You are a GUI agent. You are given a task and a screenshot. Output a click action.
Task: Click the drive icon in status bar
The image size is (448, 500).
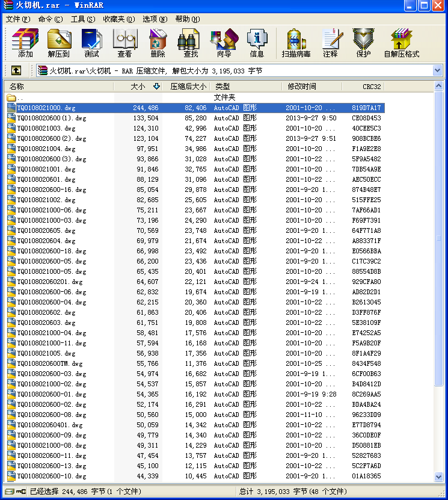click(x=10, y=492)
